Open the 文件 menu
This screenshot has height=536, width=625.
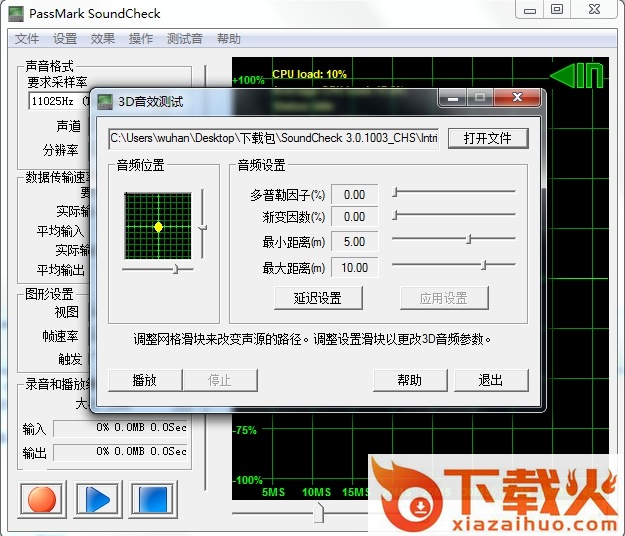27,39
